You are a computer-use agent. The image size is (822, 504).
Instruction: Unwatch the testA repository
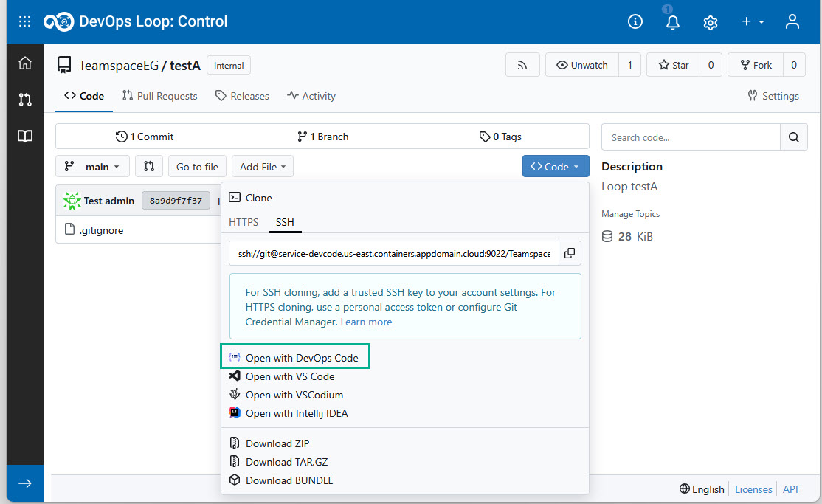point(581,65)
